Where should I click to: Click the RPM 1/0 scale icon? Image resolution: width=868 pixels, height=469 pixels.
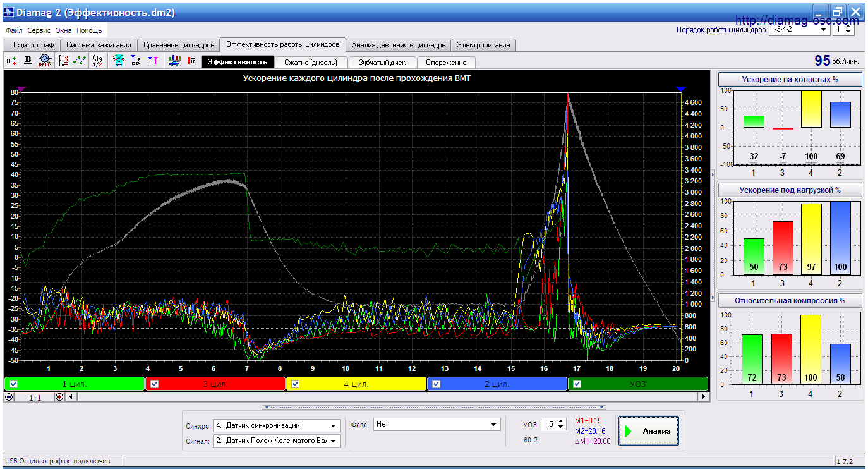pos(63,61)
